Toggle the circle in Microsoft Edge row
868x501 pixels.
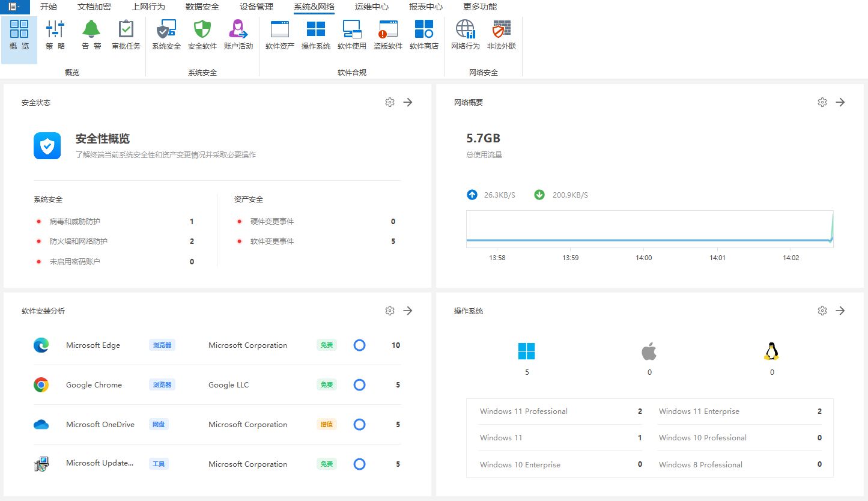tap(359, 345)
